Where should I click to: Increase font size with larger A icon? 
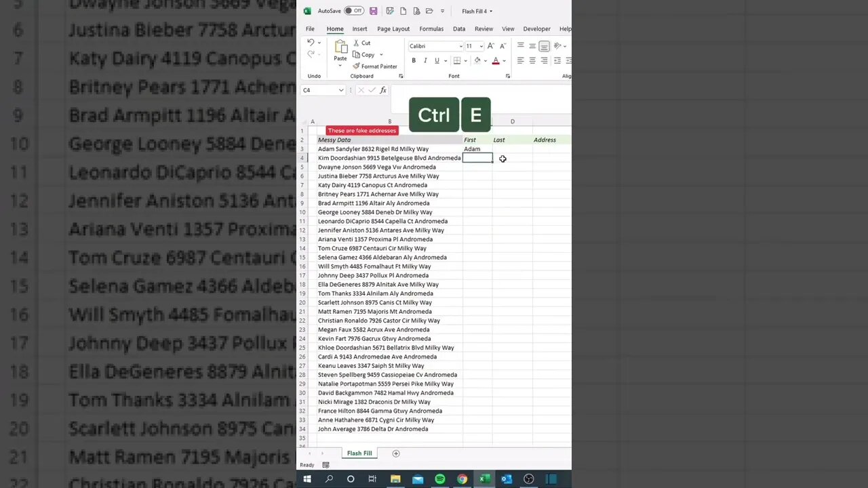(491, 45)
